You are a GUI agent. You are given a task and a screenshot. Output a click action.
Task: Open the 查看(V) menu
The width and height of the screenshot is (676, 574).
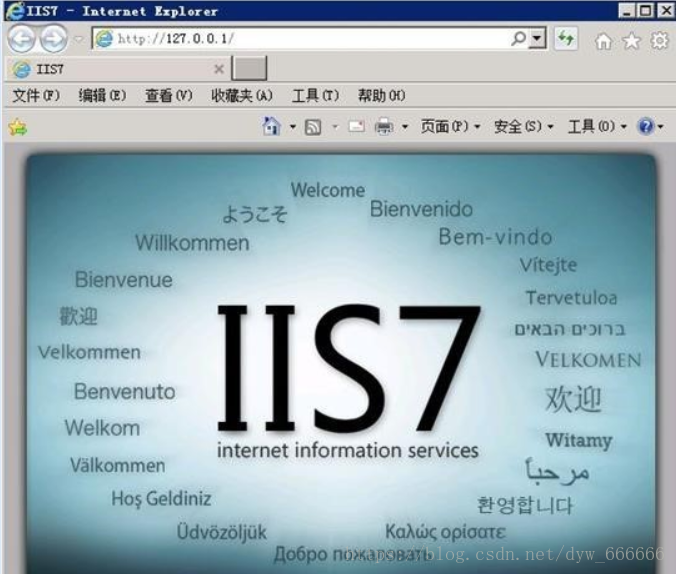point(169,95)
